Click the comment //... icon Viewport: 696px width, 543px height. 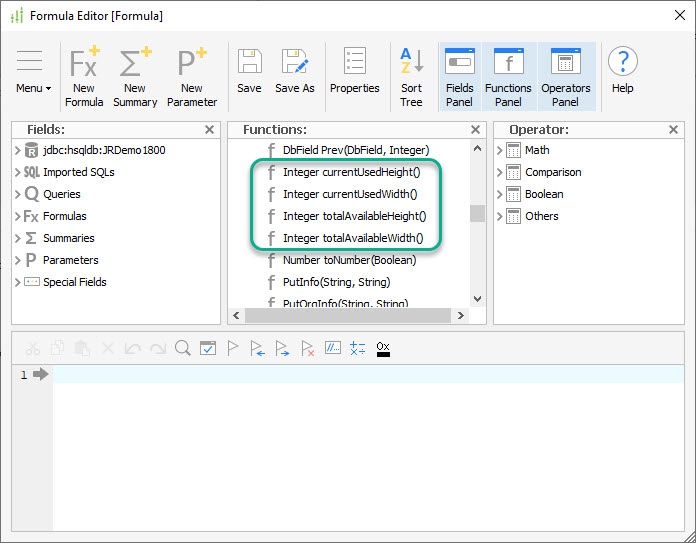coord(332,348)
